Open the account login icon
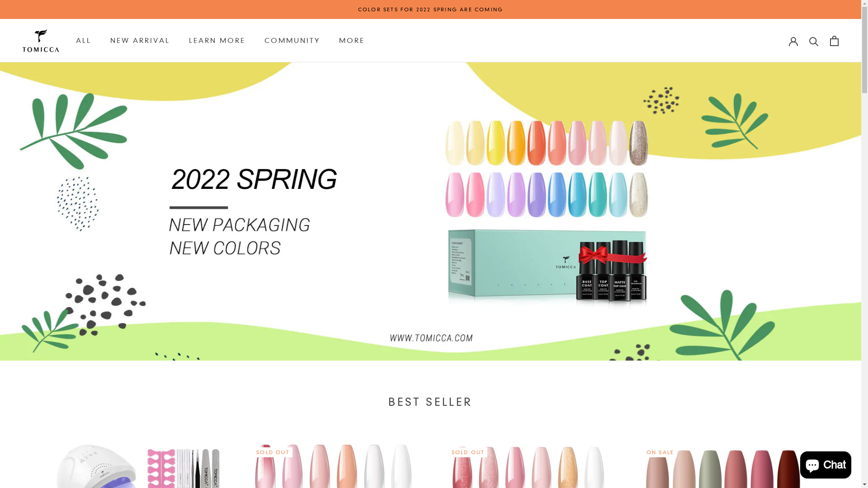This screenshot has width=868, height=488. pos(793,41)
